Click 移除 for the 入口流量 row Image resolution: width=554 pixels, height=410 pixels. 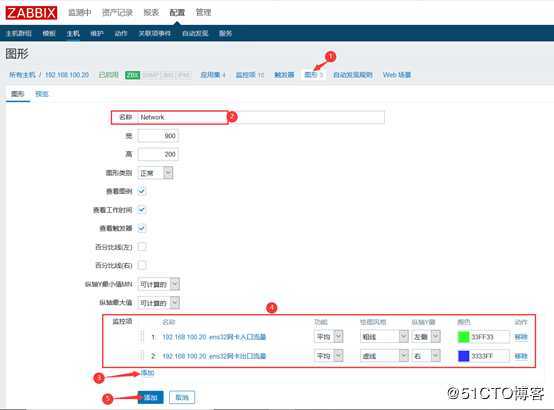521,337
